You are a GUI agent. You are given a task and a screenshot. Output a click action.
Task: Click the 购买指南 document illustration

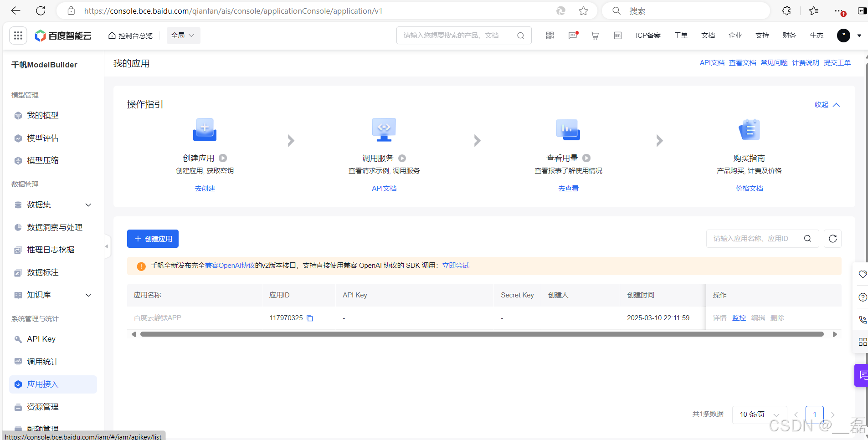point(749,130)
